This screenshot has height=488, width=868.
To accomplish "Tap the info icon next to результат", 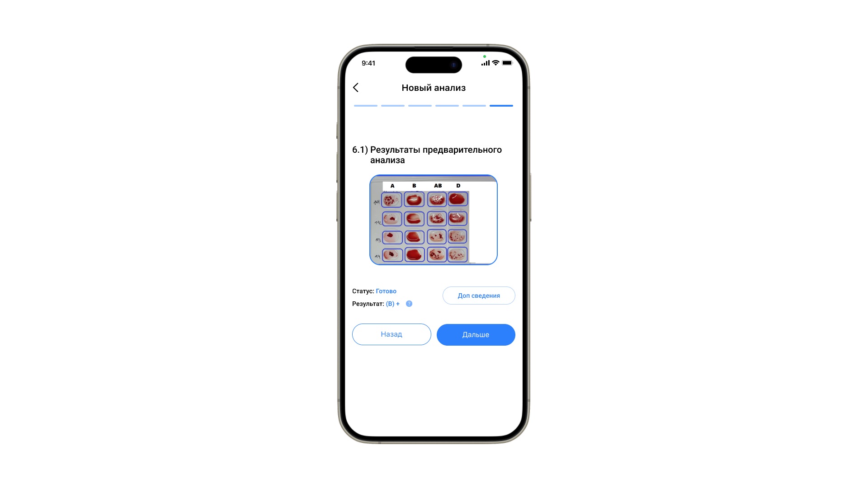I will (409, 303).
